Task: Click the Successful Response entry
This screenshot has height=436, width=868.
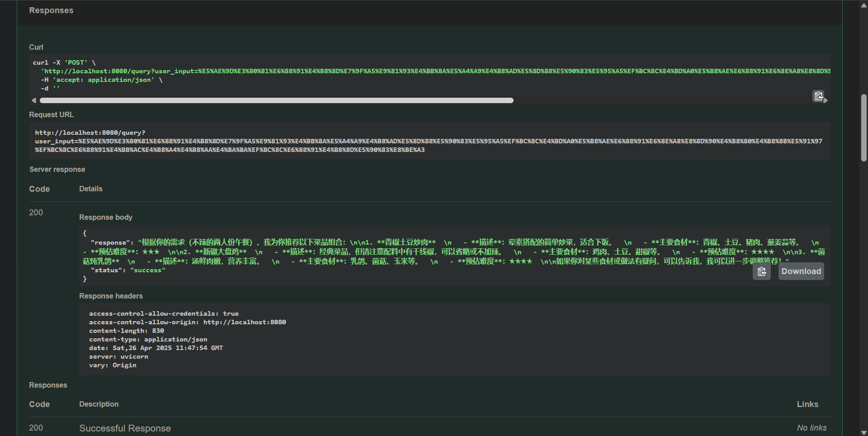Action: point(125,428)
